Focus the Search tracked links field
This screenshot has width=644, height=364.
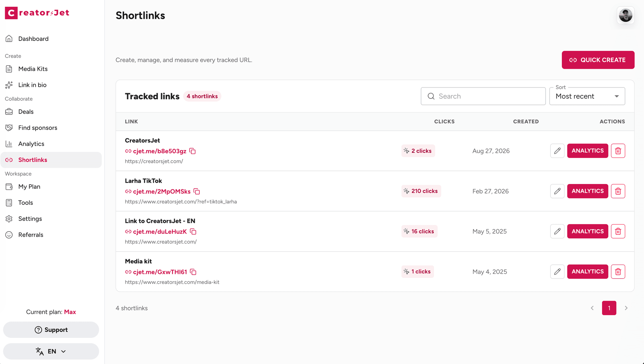483,96
